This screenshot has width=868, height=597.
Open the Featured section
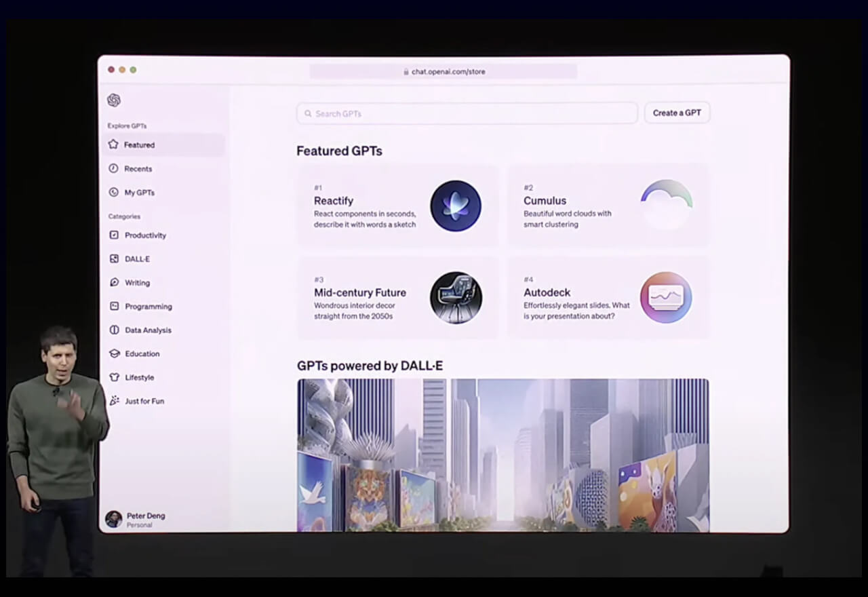click(139, 145)
